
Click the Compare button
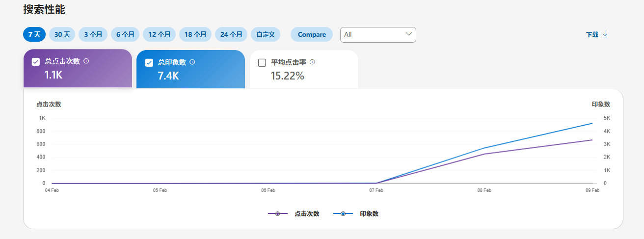[312, 34]
